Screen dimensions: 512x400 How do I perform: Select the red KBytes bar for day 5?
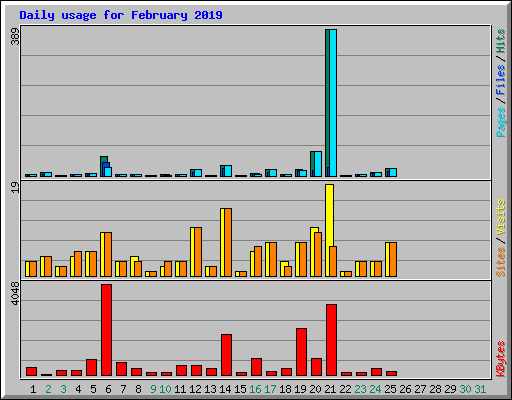click(x=91, y=368)
